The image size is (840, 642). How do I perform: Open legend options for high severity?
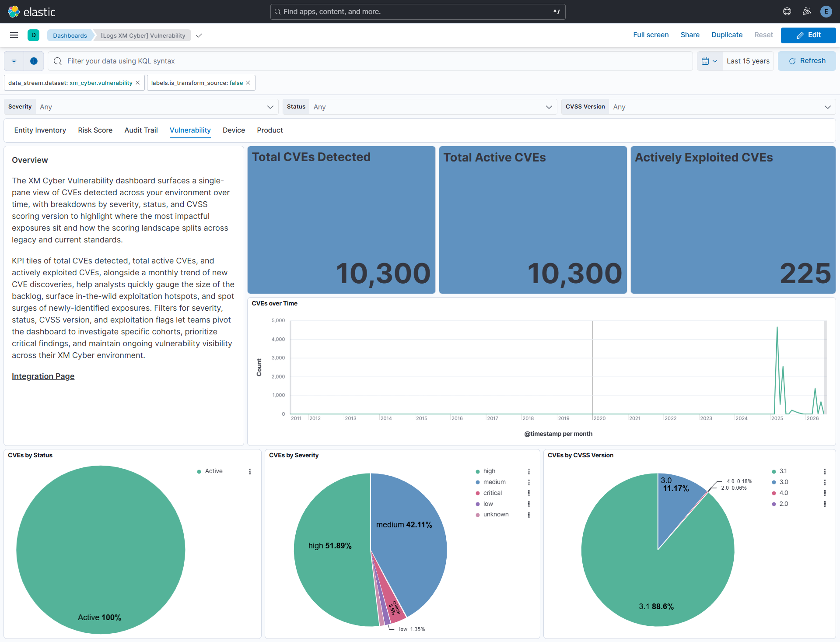click(529, 471)
